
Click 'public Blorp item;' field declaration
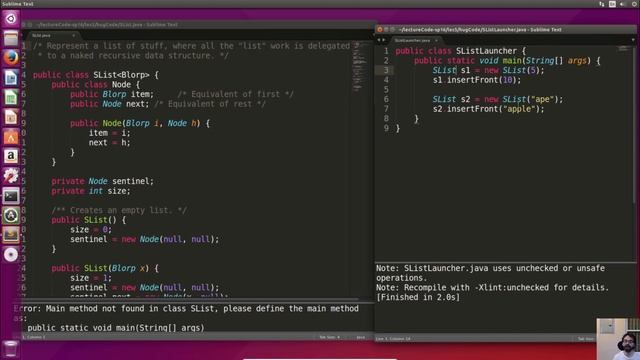(112, 94)
